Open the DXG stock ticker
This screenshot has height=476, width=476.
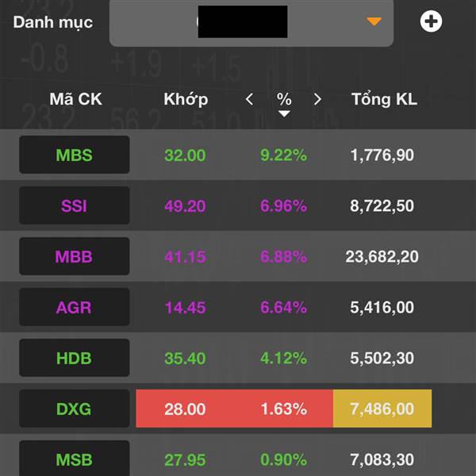[x=75, y=409]
